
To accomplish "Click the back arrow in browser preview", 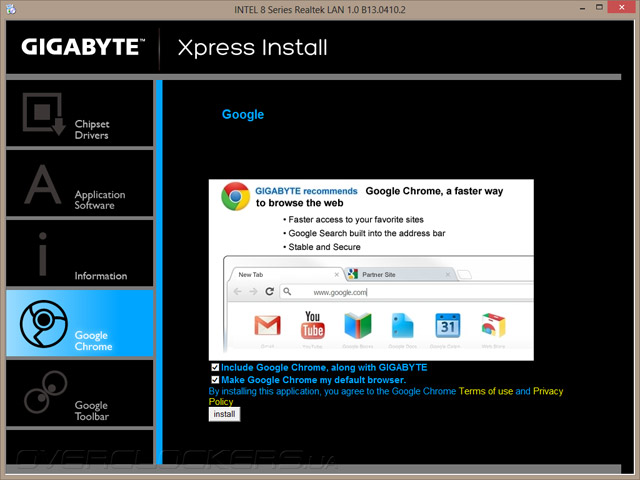I will coord(238,291).
